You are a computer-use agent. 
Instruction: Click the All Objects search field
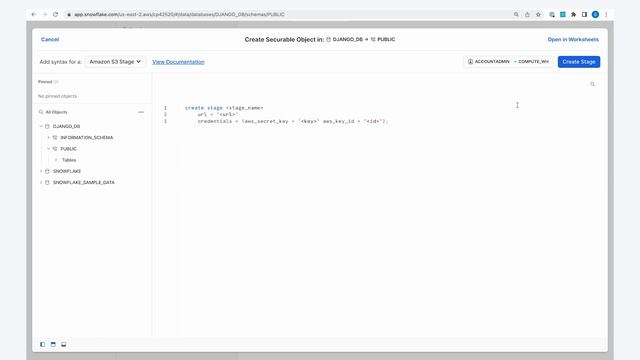coord(56,112)
